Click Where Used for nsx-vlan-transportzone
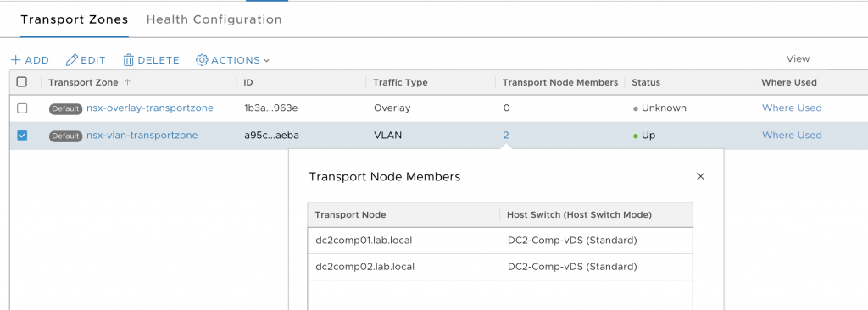 [792, 135]
